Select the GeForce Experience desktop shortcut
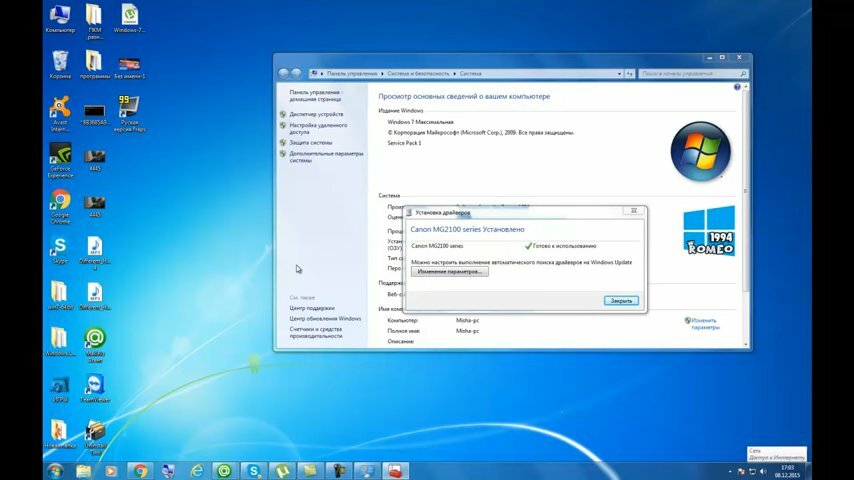Screen dimensions: 854x480 tap(60, 160)
